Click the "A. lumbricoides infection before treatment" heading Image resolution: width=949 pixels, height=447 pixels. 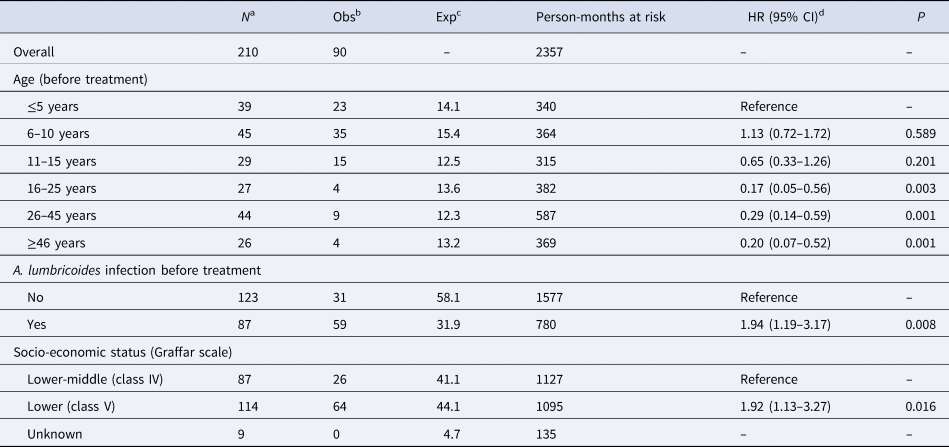[x=134, y=264]
